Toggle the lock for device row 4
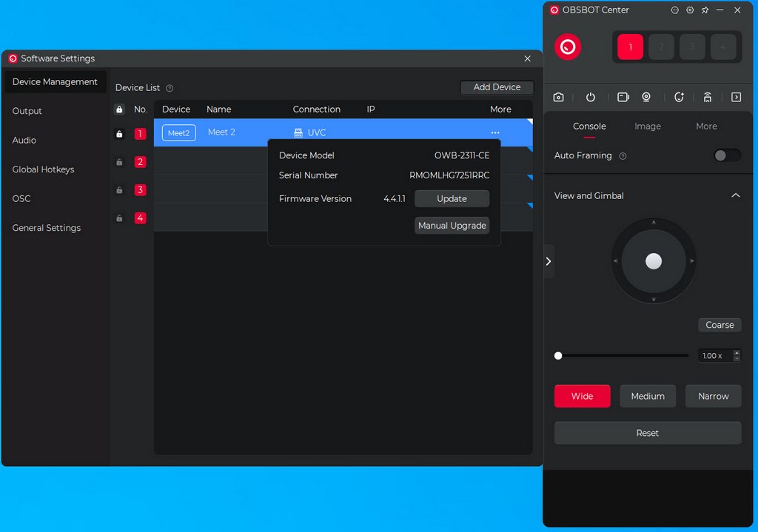The height and width of the screenshot is (532, 758). (119, 218)
